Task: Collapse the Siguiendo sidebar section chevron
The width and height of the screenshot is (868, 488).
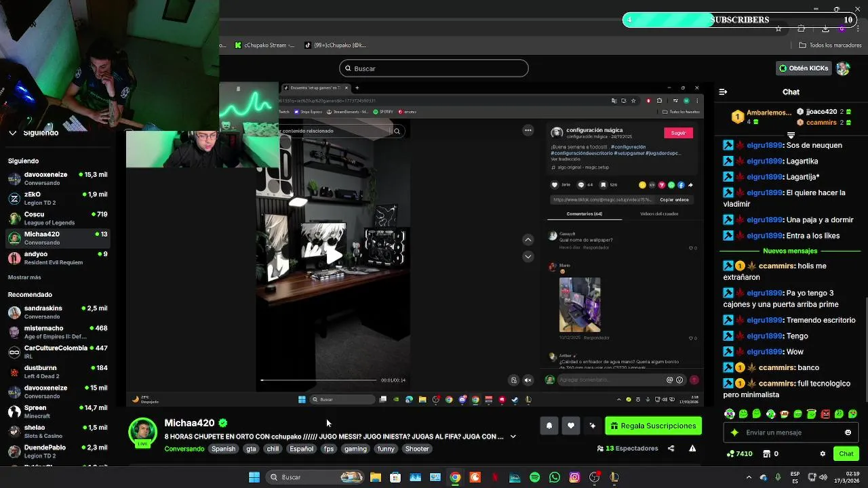Action: pyautogui.click(x=12, y=133)
